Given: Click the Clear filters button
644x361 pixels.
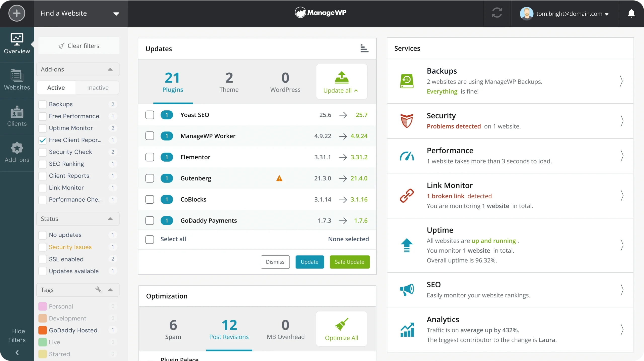Looking at the screenshot, I should (79, 46).
